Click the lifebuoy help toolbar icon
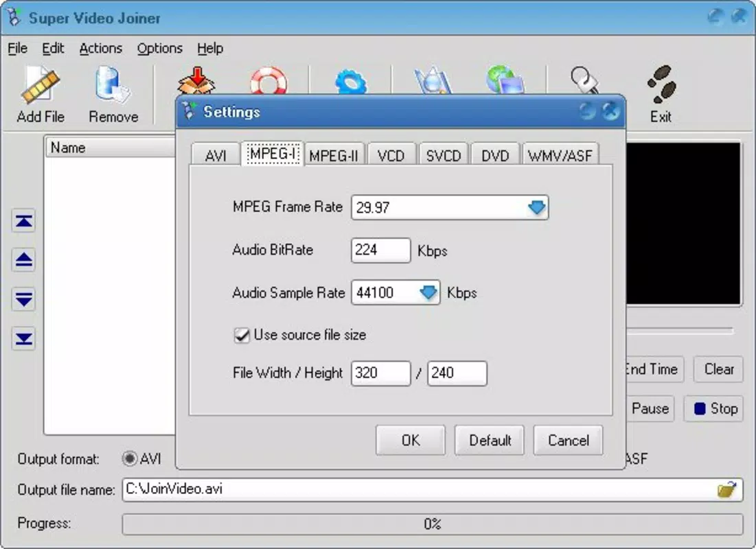756x549 pixels. click(x=268, y=80)
